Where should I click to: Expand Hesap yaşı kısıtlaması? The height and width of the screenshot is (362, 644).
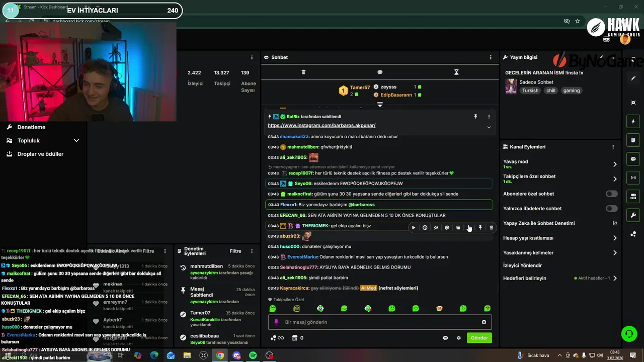click(560, 238)
